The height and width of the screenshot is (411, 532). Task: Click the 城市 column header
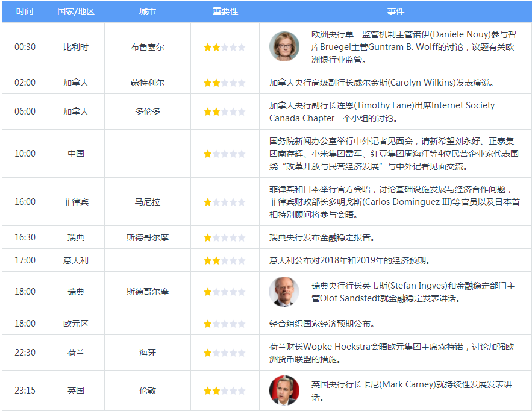(148, 11)
